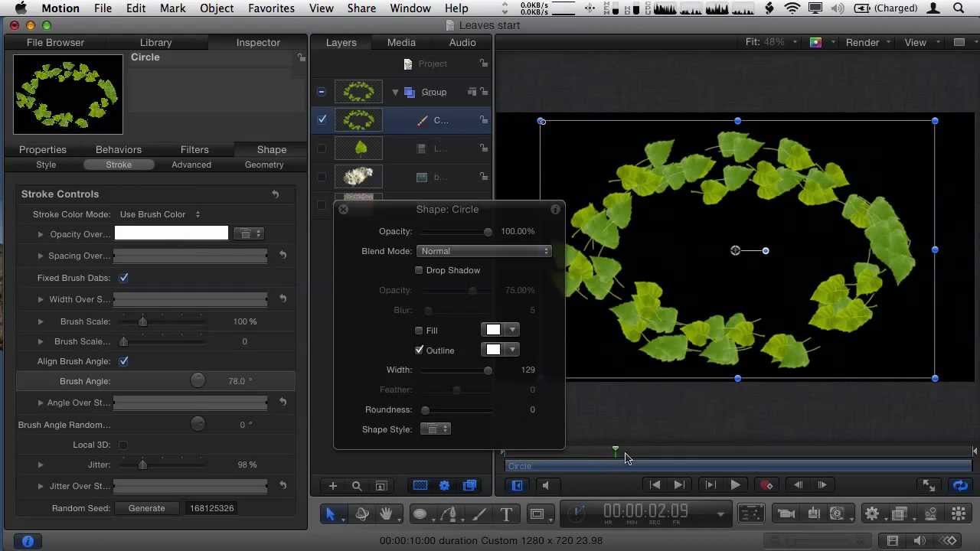Enable Drop Shadow in the HUD

point(419,270)
